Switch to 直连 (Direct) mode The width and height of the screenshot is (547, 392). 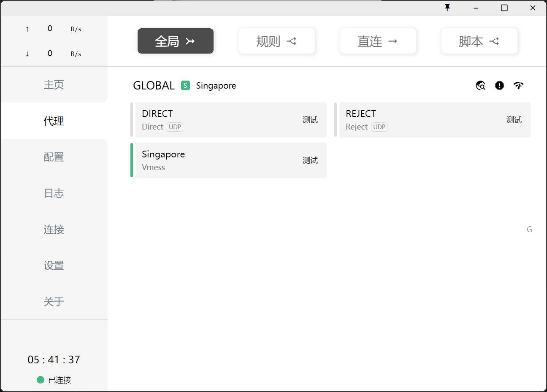(x=378, y=41)
